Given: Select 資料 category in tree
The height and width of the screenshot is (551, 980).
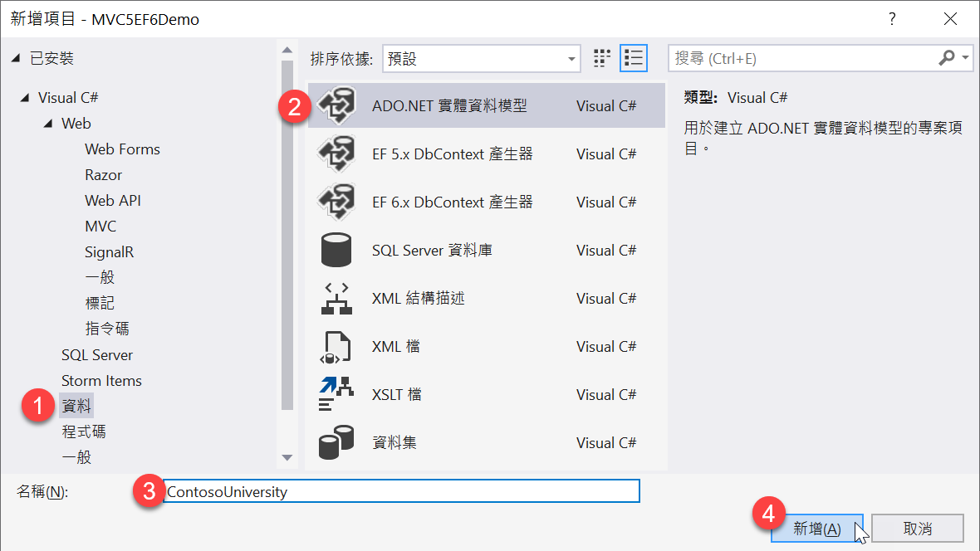Looking at the screenshot, I should pyautogui.click(x=76, y=406).
